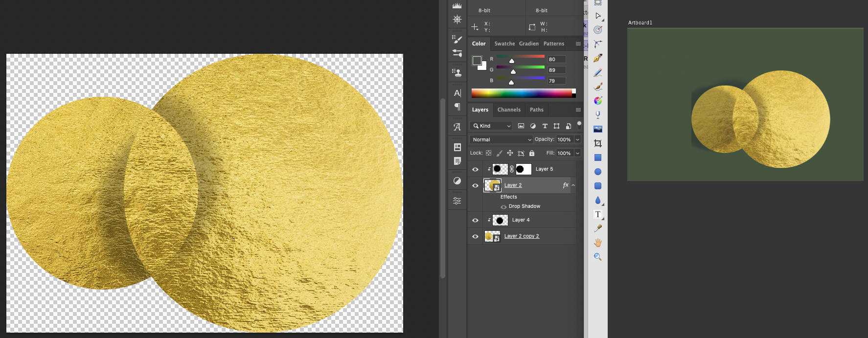Open the Notes panel icon
868x338 pixels.
[457, 161]
